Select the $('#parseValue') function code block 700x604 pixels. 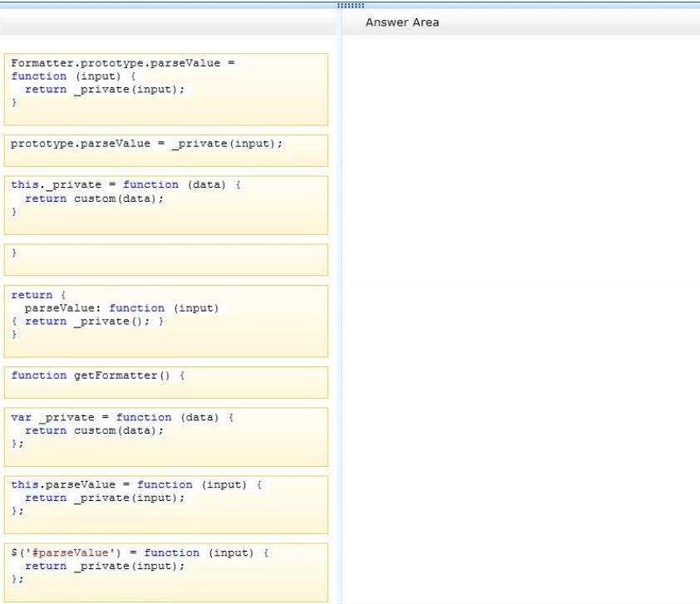(x=166, y=572)
